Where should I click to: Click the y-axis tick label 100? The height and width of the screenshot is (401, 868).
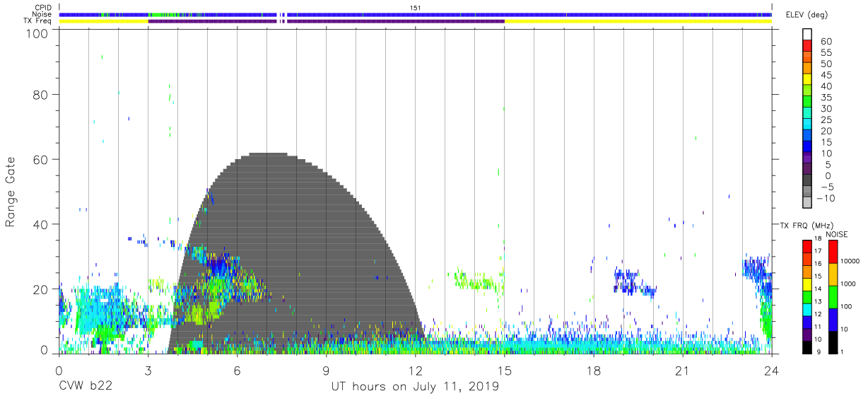click(35, 33)
